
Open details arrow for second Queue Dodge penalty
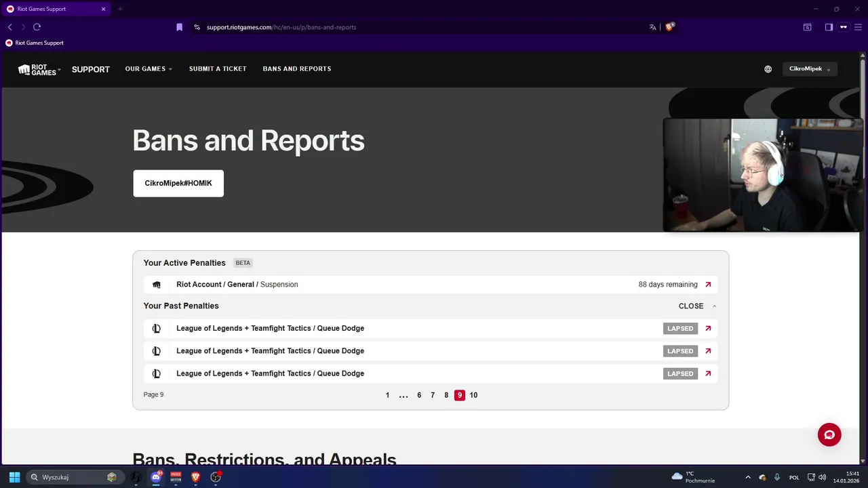pos(708,351)
